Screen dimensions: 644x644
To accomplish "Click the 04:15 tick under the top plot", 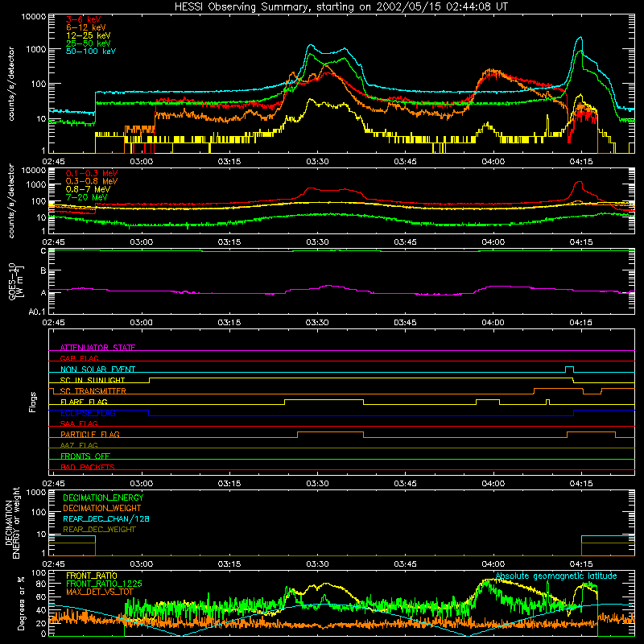I will coord(580,162).
